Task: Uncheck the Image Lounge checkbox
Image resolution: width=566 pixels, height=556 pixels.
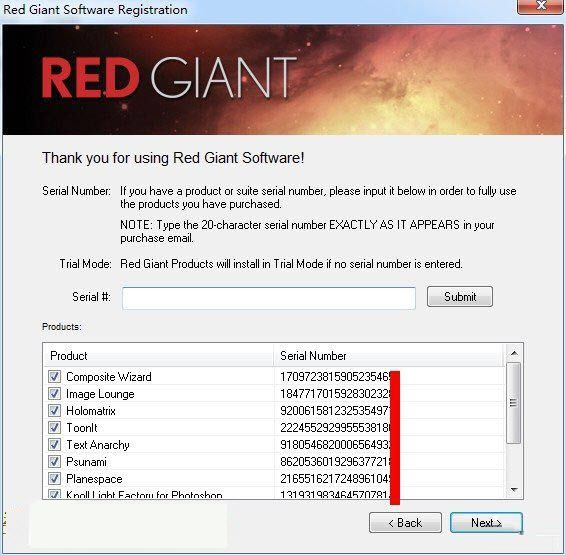Action: (54, 394)
